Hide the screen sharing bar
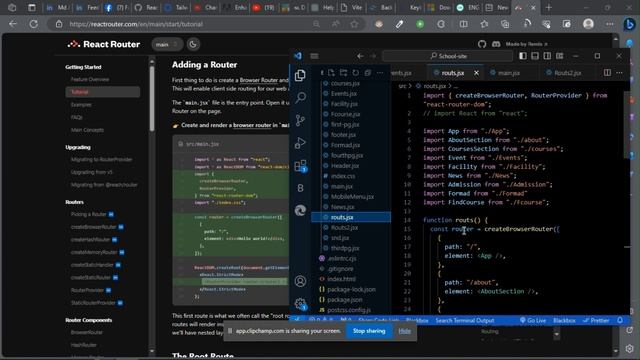Screen dimensions: 640x360 [404, 331]
